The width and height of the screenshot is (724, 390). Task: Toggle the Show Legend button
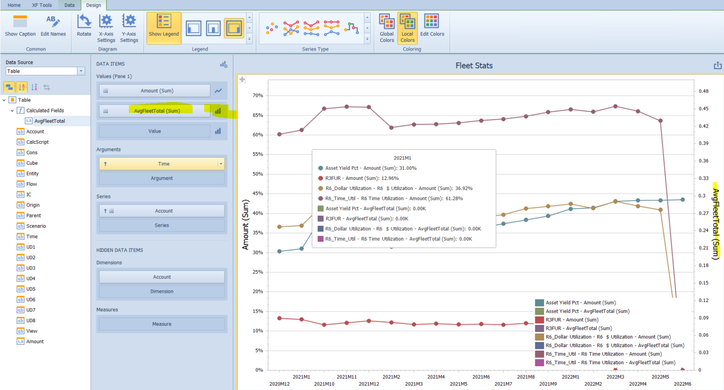[x=163, y=28]
